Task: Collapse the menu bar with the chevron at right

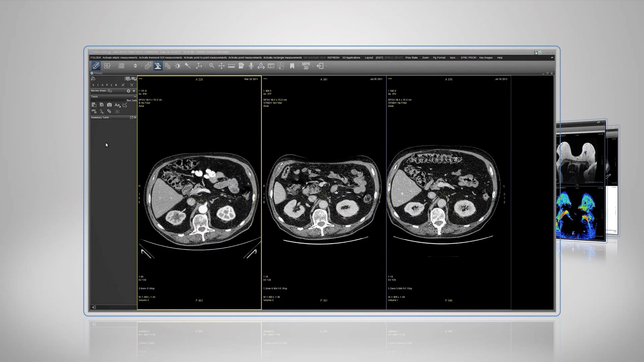Action: pyautogui.click(x=552, y=57)
